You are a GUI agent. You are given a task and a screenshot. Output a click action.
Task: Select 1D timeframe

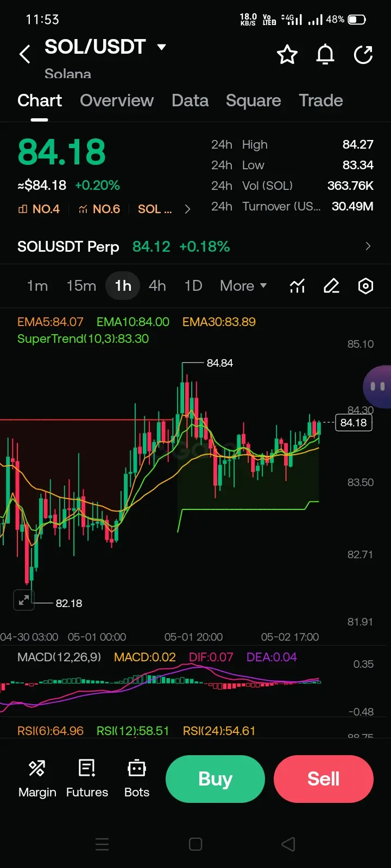tap(193, 286)
